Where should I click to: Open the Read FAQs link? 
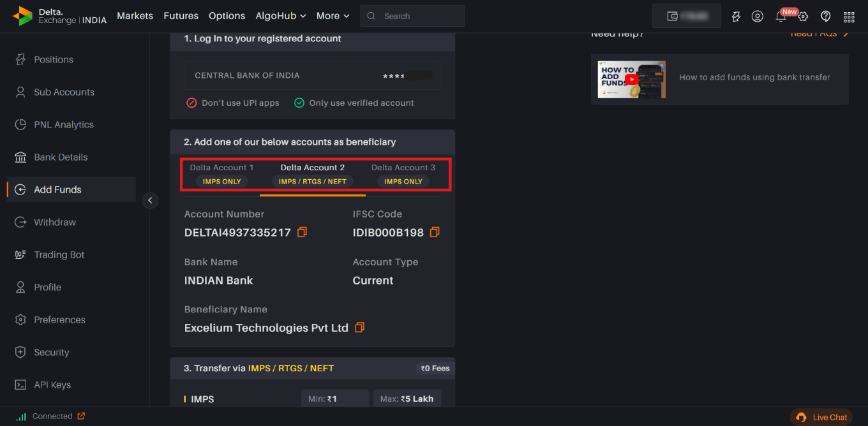tap(820, 34)
